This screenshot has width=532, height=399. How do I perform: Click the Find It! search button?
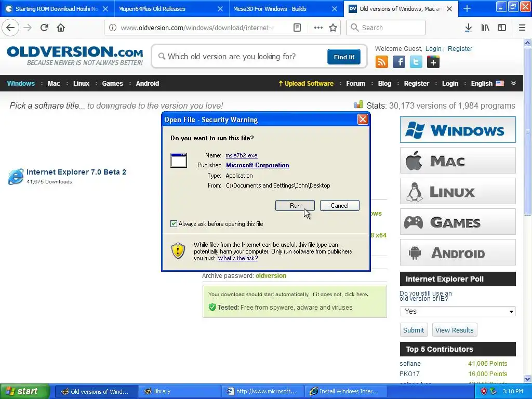coord(344,57)
